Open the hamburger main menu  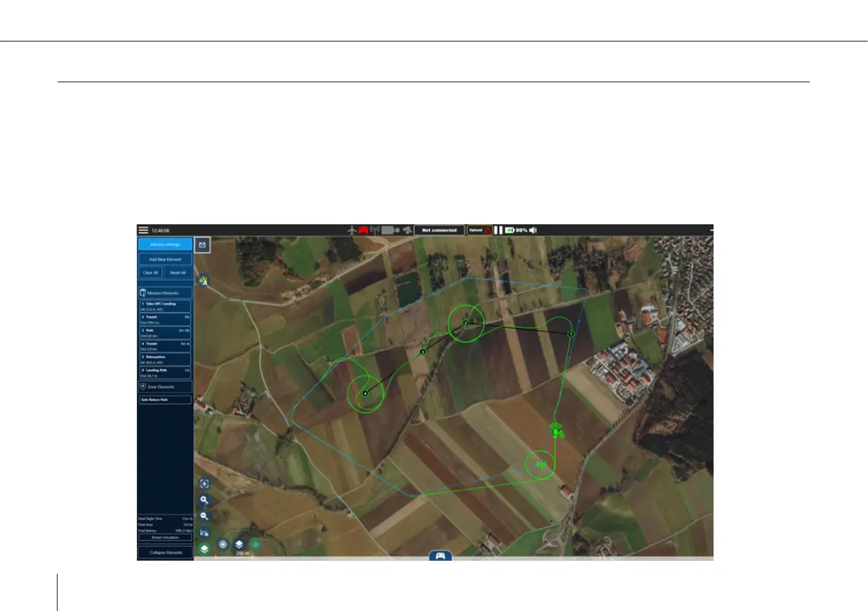144,230
